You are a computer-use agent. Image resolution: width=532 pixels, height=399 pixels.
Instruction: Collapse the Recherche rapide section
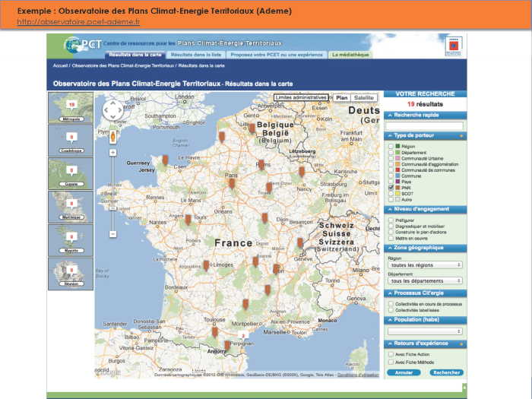tap(425, 116)
